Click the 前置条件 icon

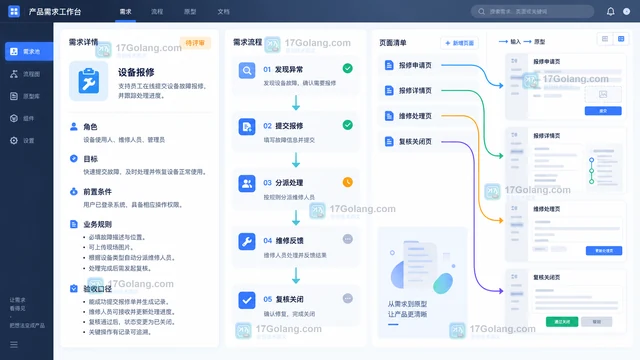pos(74,191)
